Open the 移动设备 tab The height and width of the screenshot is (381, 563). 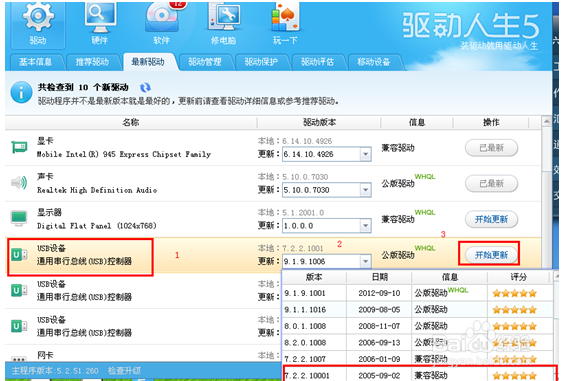[374, 62]
